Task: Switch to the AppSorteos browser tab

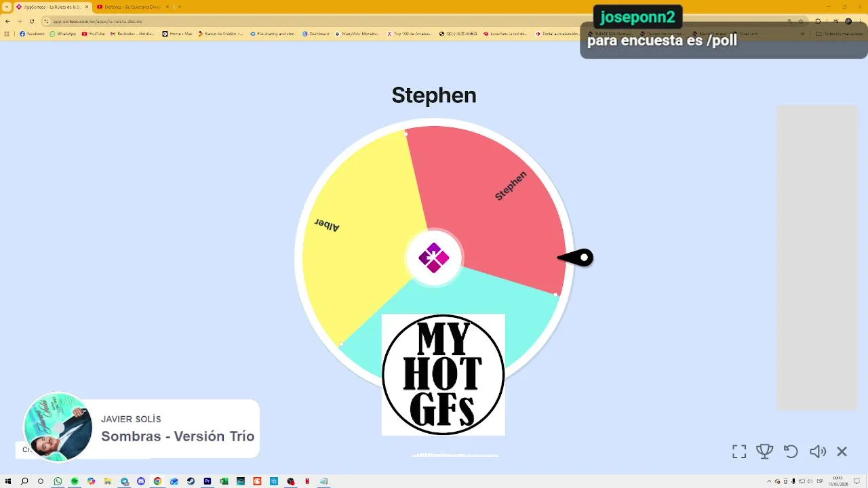Action: tap(52, 7)
